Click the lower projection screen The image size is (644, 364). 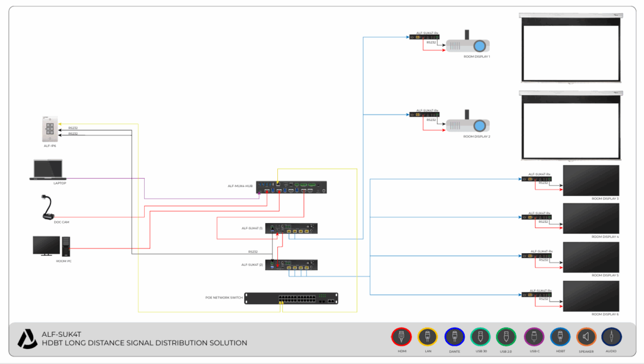tap(571, 125)
